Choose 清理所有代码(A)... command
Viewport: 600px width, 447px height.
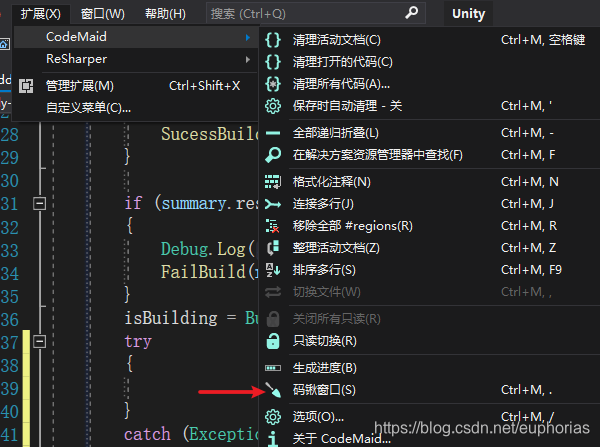pos(429,84)
